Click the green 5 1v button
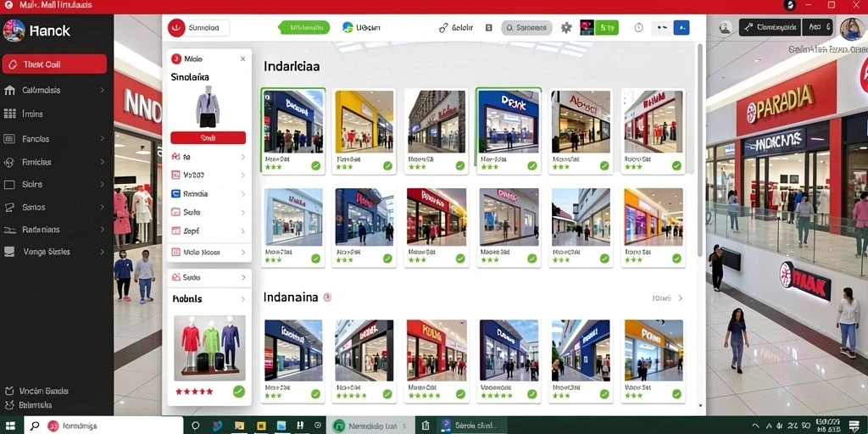 tap(607, 28)
